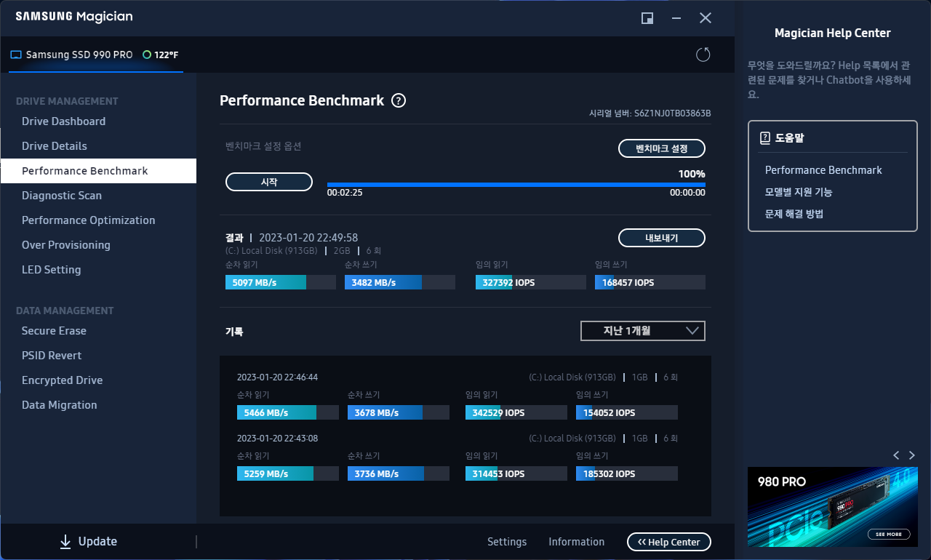Screen dimensions: 931x560
Task: Click the refresh icon in the drive bar
Action: 703,55
